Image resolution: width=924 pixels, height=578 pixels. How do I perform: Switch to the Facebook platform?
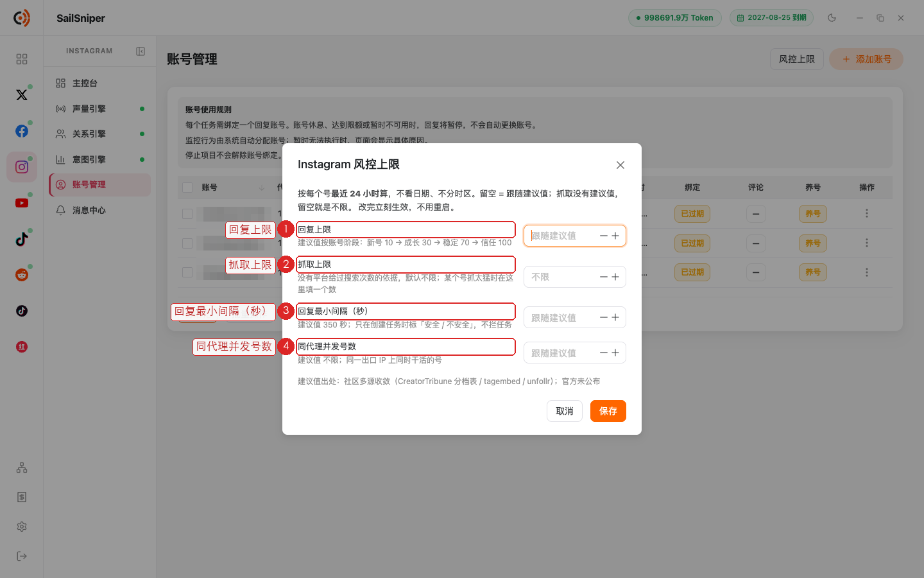(22, 131)
